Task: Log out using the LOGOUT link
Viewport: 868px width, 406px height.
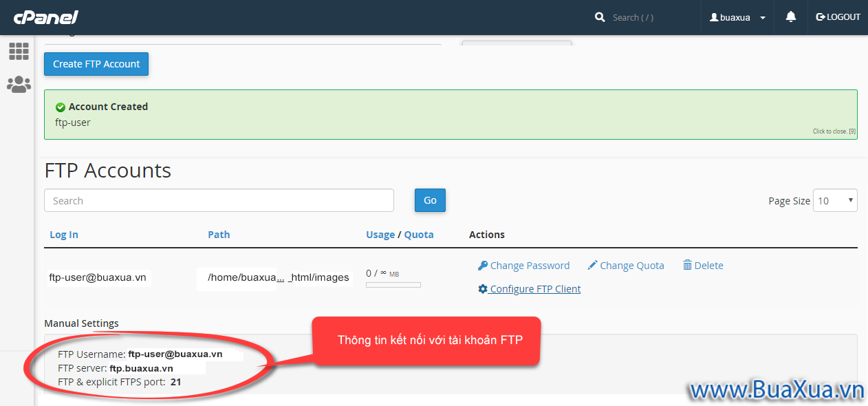Action: [x=838, y=17]
